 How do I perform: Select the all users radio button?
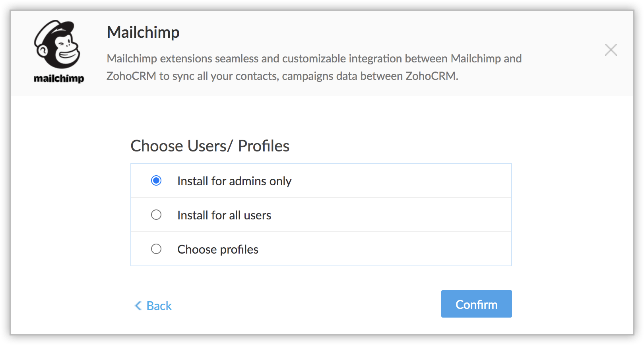coord(156,215)
